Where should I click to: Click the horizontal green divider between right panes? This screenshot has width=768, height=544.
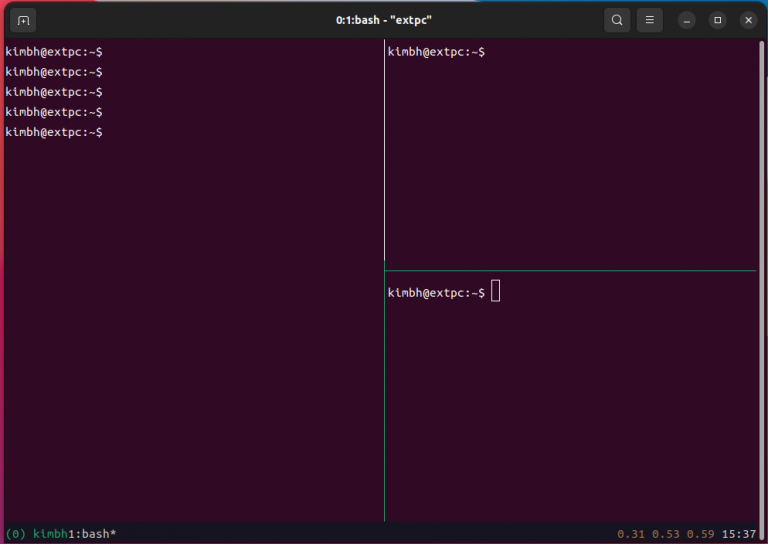570,271
